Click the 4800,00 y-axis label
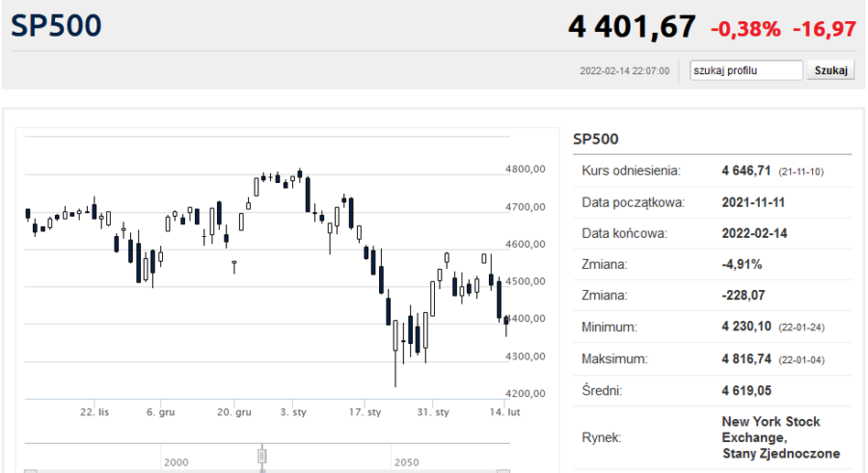The image size is (868, 473). (x=526, y=169)
